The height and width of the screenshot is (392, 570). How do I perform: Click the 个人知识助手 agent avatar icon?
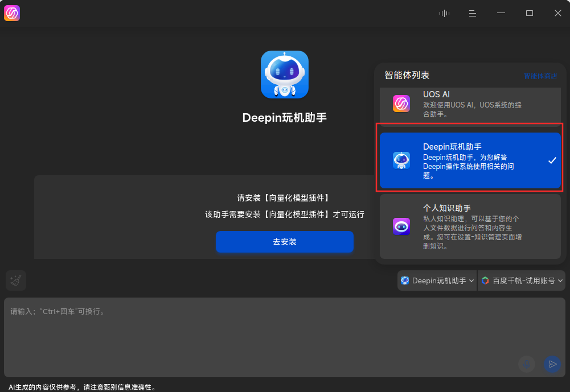(401, 226)
